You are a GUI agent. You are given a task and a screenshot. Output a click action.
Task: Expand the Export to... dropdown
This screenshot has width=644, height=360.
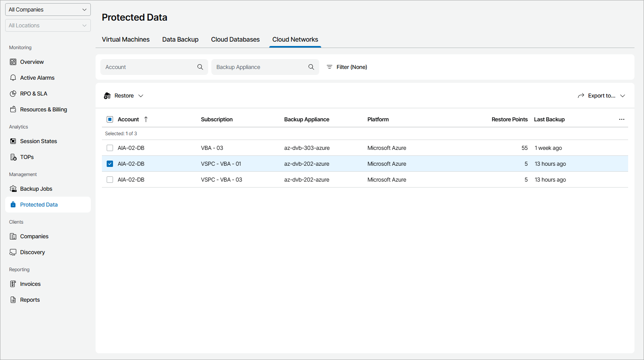(x=601, y=96)
